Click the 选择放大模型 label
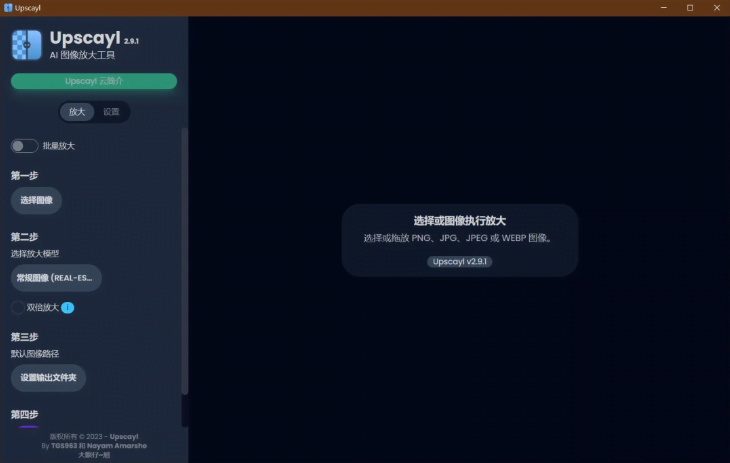The image size is (730, 463). click(x=35, y=254)
